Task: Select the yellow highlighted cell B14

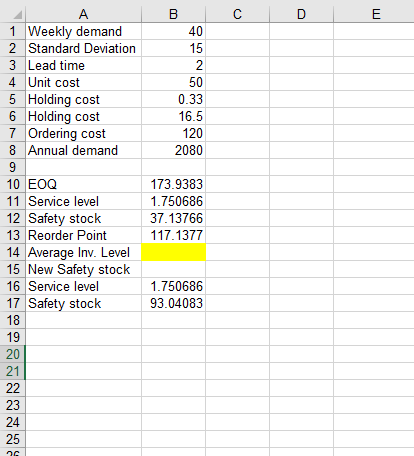Action: coord(173,252)
